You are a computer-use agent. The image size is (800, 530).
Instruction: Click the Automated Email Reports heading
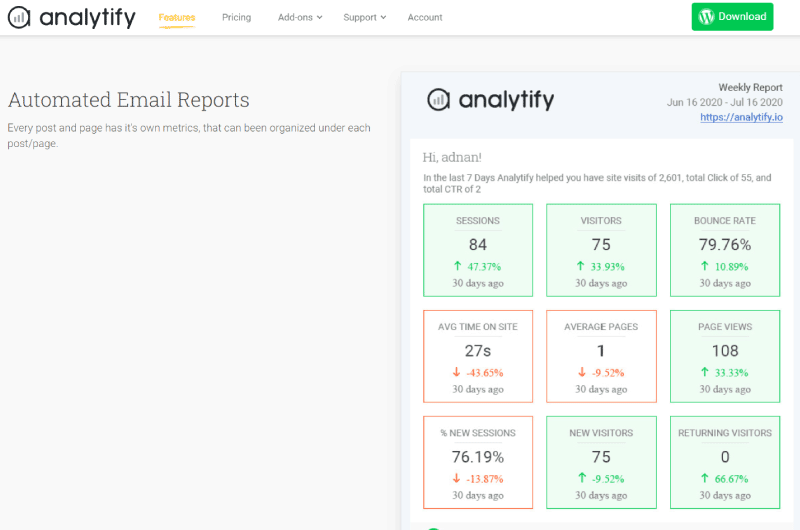[129, 100]
